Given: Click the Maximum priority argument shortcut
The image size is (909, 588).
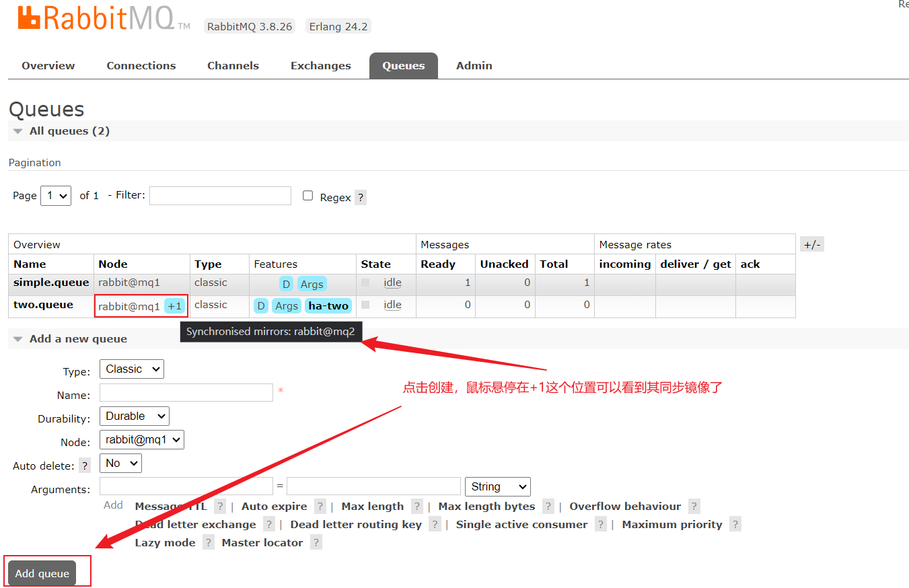Looking at the screenshot, I should (x=672, y=525).
